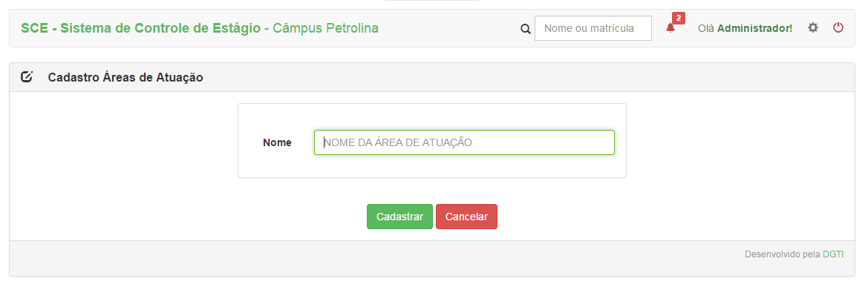868x290 pixels.
Task: Click the Olá greeting text
Action: [x=706, y=27]
